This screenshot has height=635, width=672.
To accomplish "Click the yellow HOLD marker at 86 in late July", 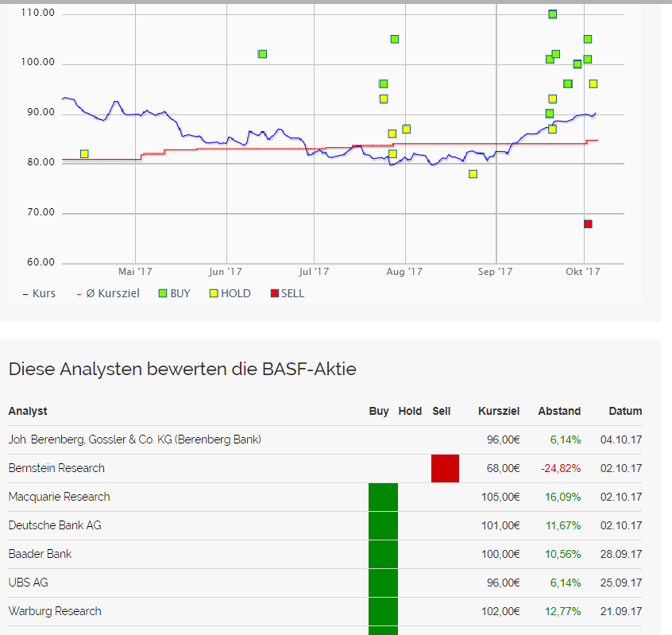I will [x=392, y=134].
